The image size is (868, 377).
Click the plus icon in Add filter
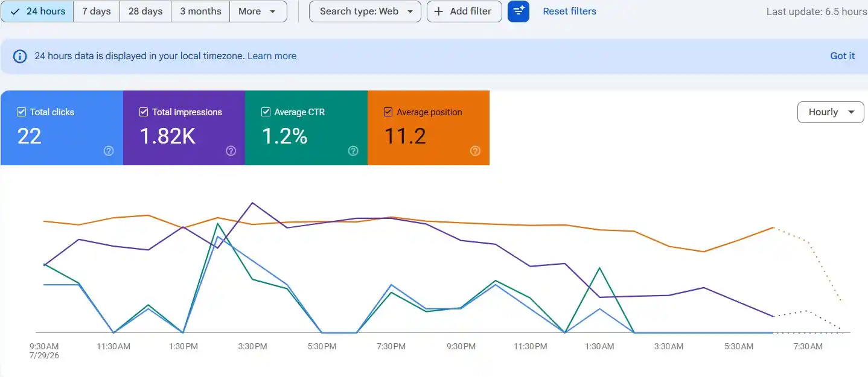tap(439, 11)
